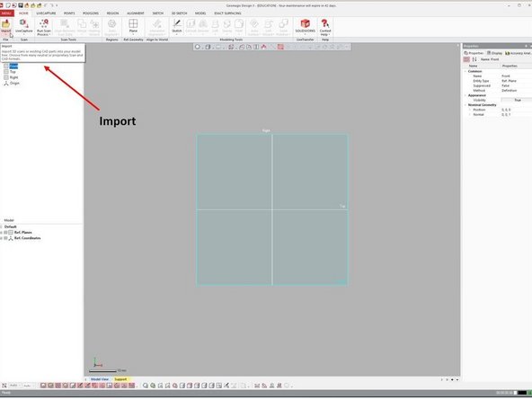Expand the Ref. Planes node

2,233
